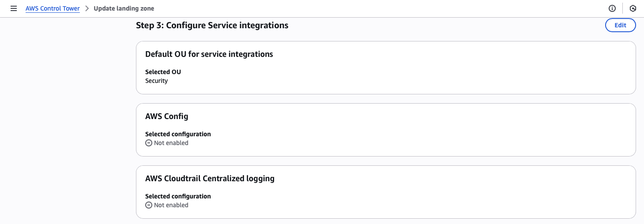Click Selected configuration label under AWS Config
Screen dimensions: 644x224
pyautogui.click(x=178, y=134)
